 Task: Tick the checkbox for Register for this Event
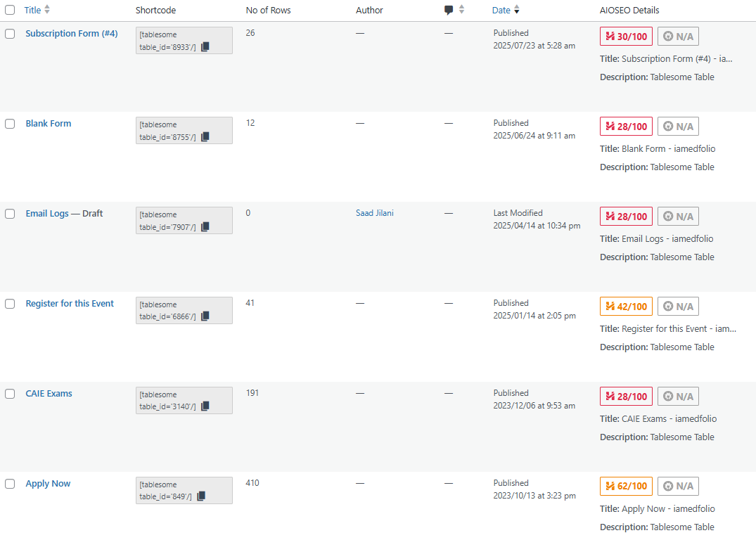[x=10, y=304]
